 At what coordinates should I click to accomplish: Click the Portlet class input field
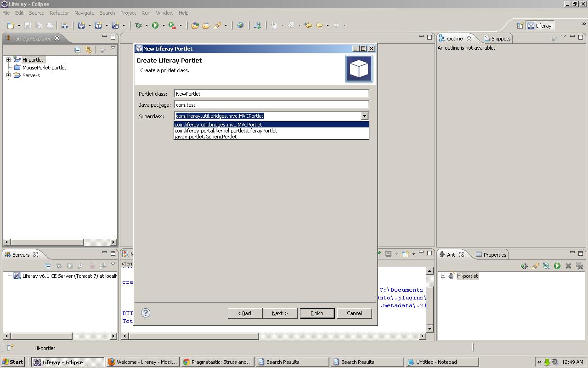tap(271, 94)
